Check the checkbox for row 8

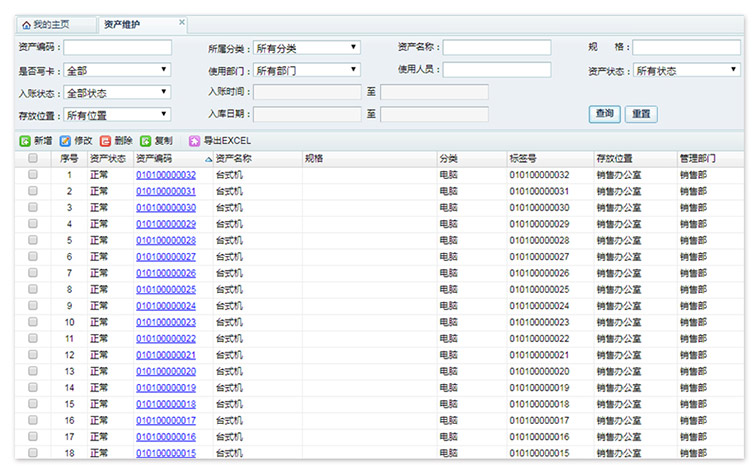(x=33, y=289)
